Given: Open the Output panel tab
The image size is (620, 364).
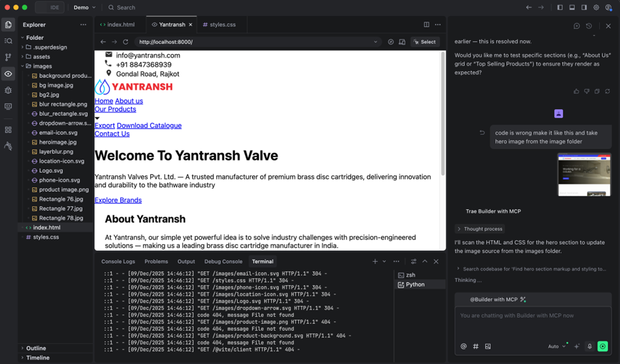Looking at the screenshot, I should coord(186,261).
